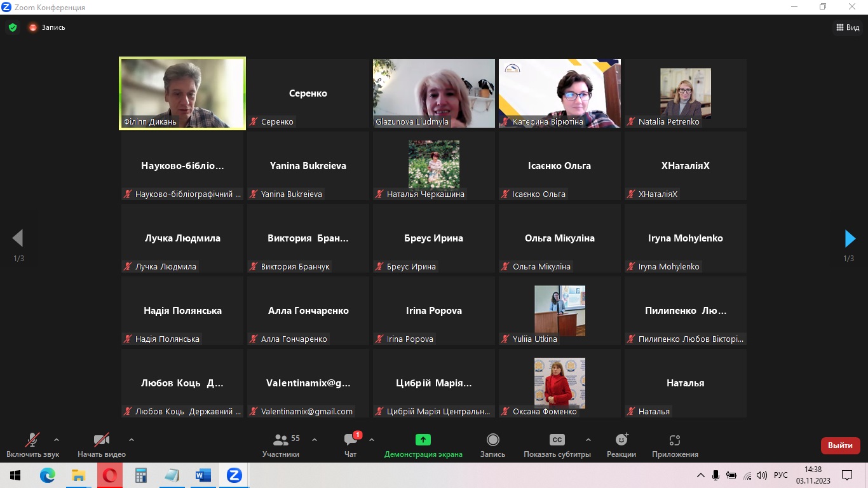Open Microsoft Word from taskbar
Viewport: 868px width, 488px height.
coord(203,475)
